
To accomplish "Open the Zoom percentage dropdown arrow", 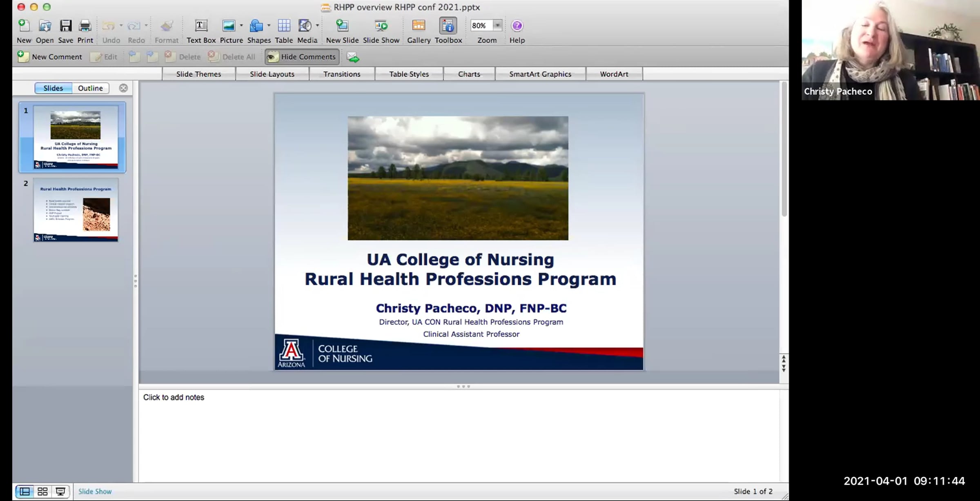I will click(x=497, y=25).
